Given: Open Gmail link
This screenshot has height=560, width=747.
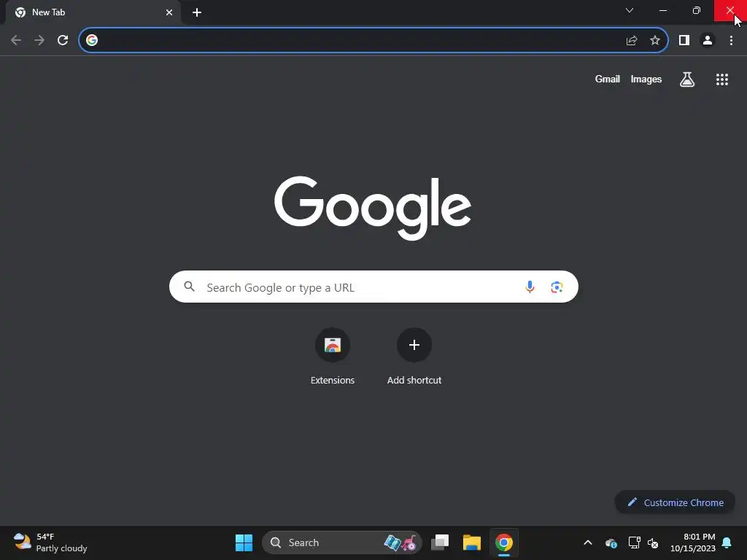Looking at the screenshot, I should [x=608, y=79].
